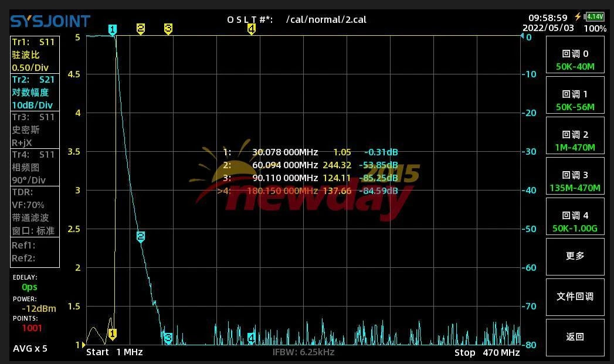Load the 回调 2 1M-470M preset
The image size is (614, 364).
pos(575,135)
